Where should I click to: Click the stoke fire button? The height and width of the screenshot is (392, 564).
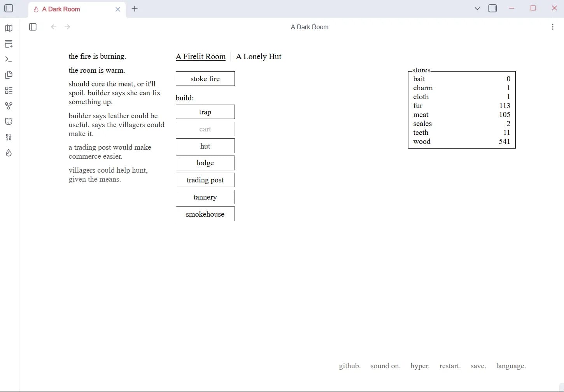pos(205,79)
